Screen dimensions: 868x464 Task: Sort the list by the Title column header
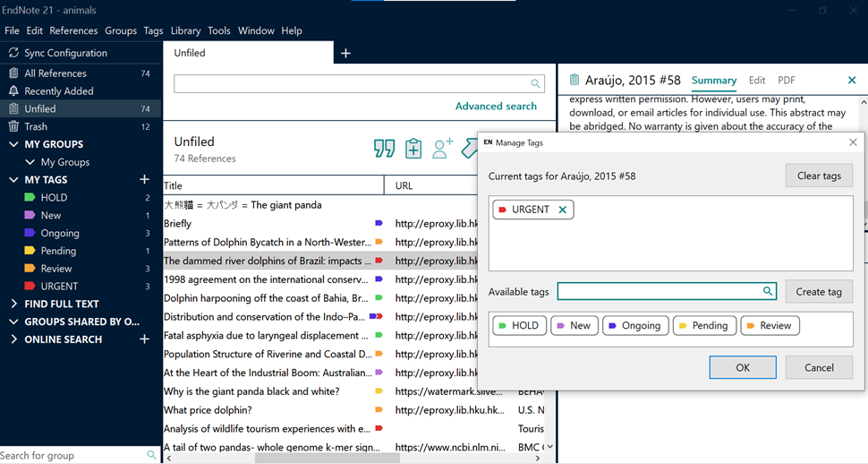pos(274,185)
